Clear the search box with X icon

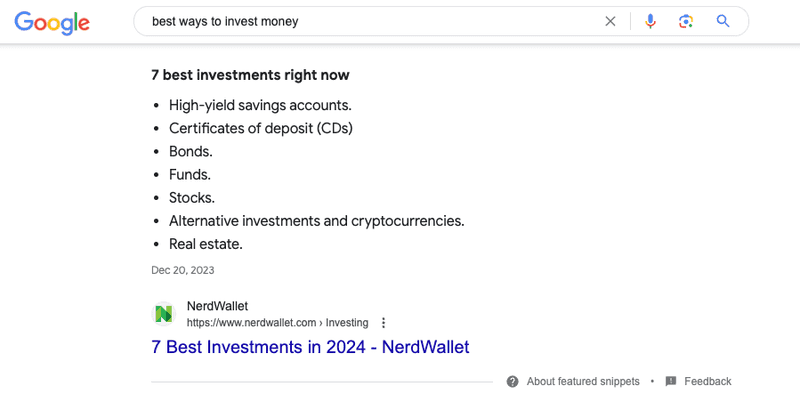point(610,21)
